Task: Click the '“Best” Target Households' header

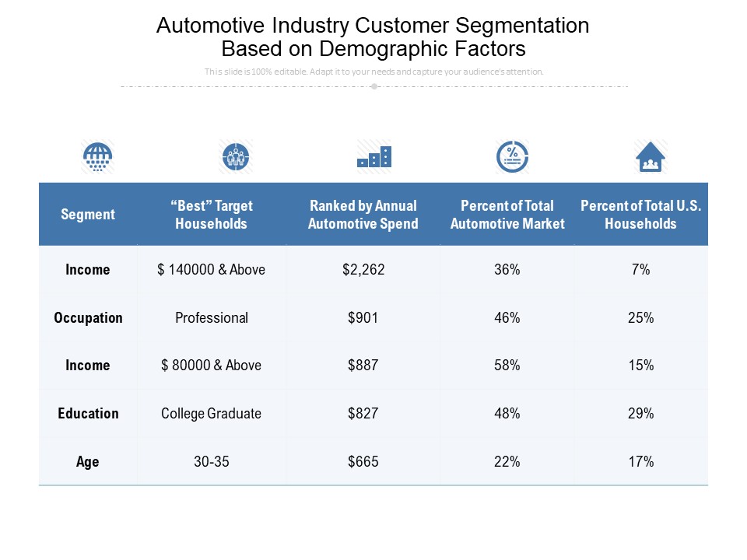Action: [x=211, y=215]
